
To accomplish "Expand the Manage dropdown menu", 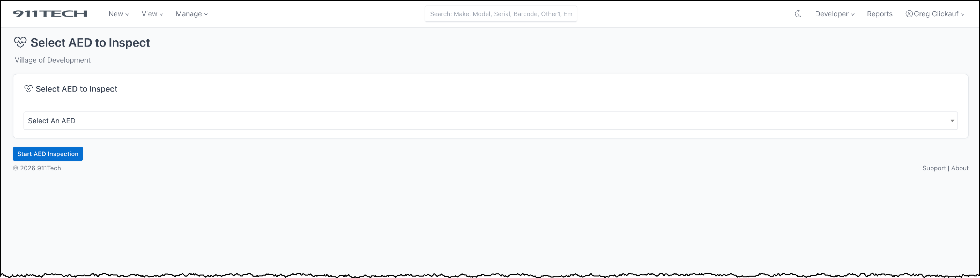I will pyautogui.click(x=192, y=14).
